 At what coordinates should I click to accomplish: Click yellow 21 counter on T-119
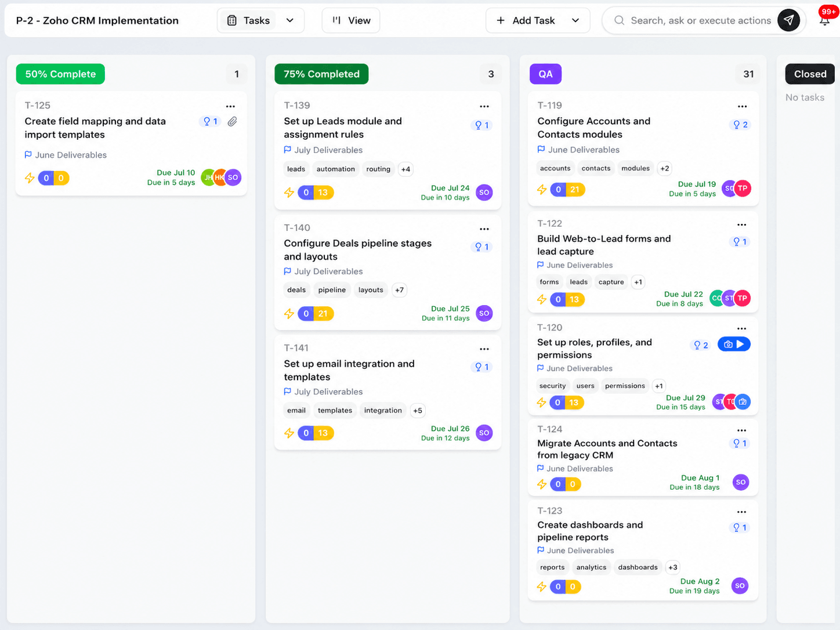[x=574, y=189]
